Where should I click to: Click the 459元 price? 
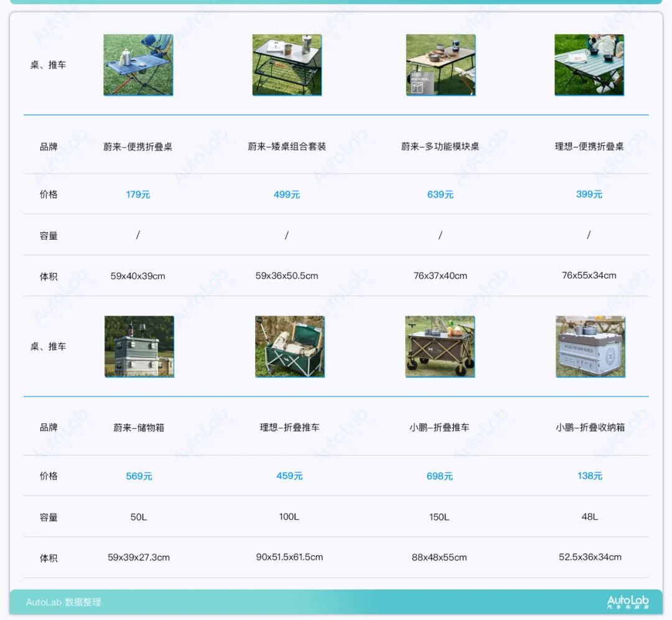[x=290, y=476]
